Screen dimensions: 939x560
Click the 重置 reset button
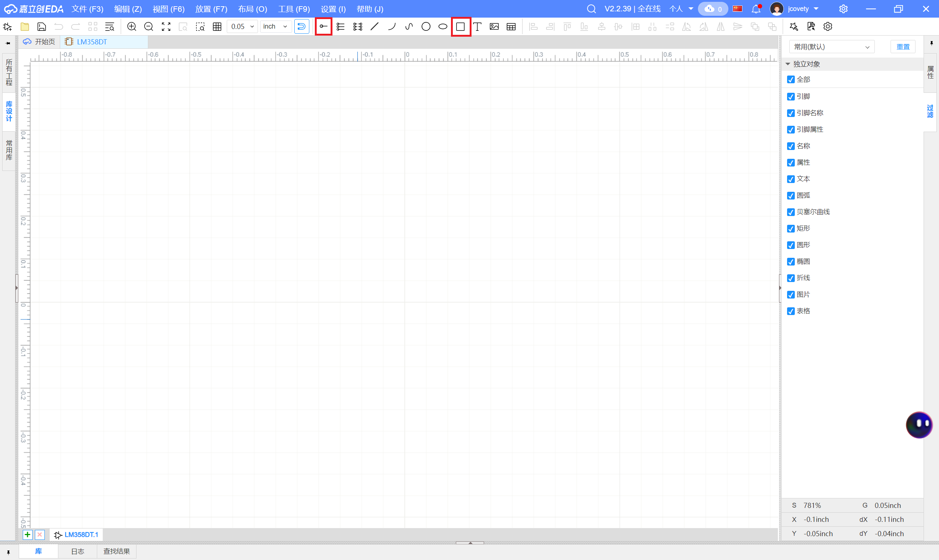(x=903, y=47)
